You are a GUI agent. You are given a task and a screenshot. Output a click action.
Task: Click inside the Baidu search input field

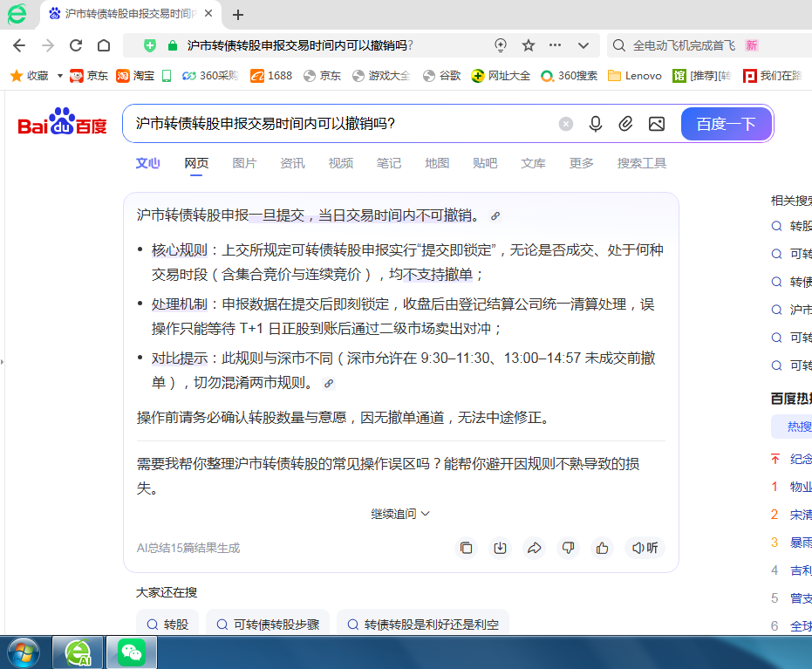342,124
